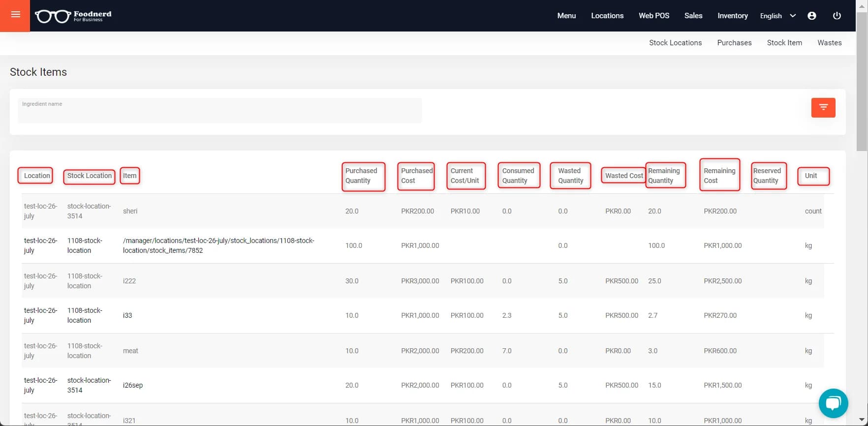Click PKR270.00 remaining cost for i33
Image resolution: width=868 pixels, height=426 pixels.
pyautogui.click(x=720, y=315)
